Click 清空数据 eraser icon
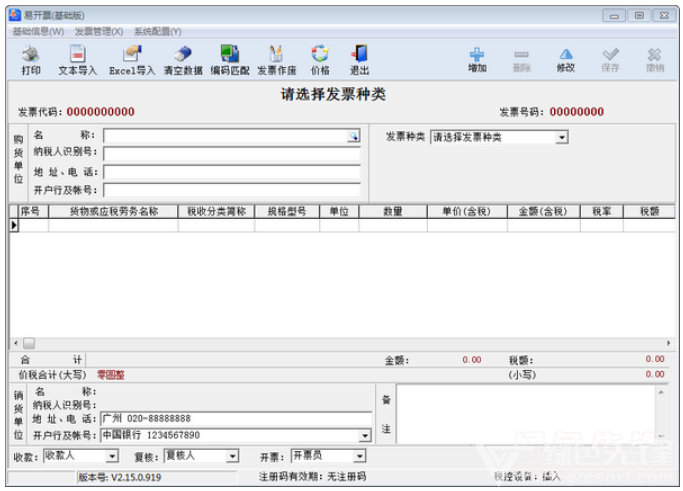The width and height of the screenshot is (683, 491). [x=183, y=54]
